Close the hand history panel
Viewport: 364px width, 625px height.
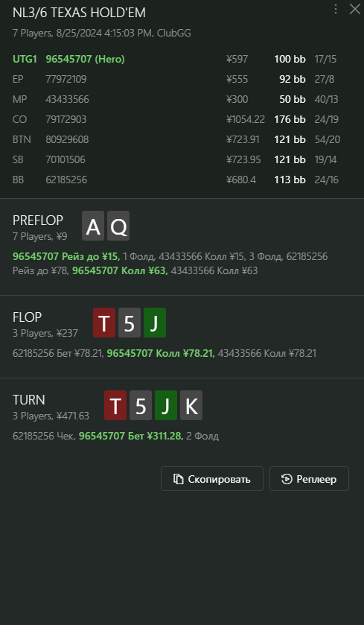coord(354,9)
